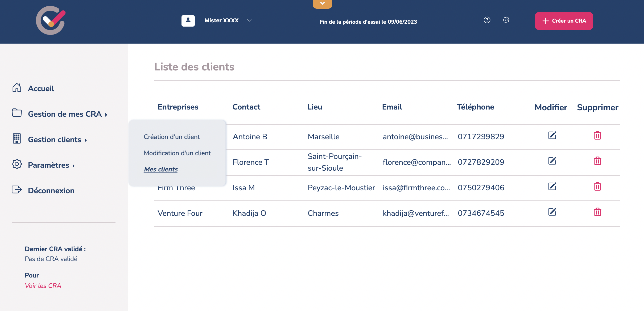Screen dimensions: 644x311
Task: Click edit pencil for Issa M
Action: (x=552, y=187)
